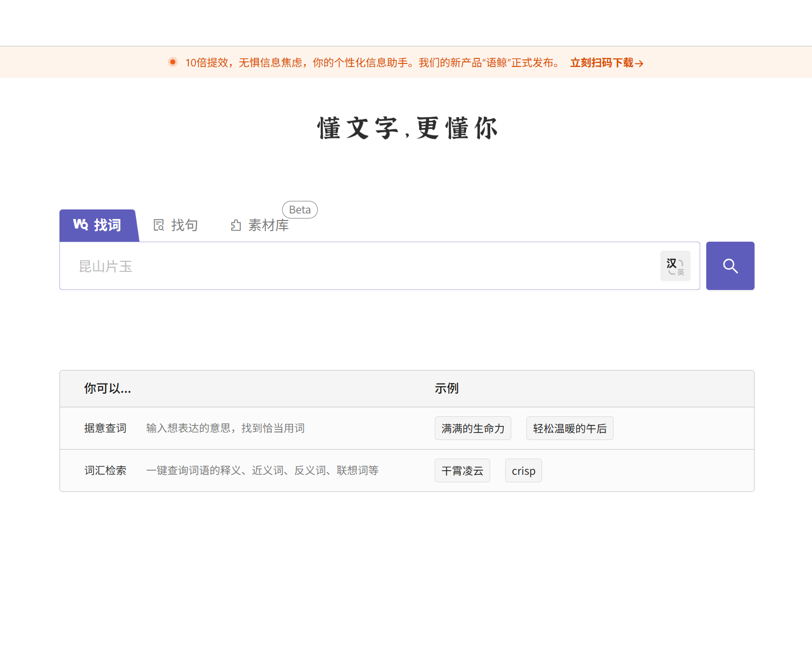The image size is (812, 656).
Task: Click the thumbs-up icon beside 素材库
Action: tap(235, 225)
